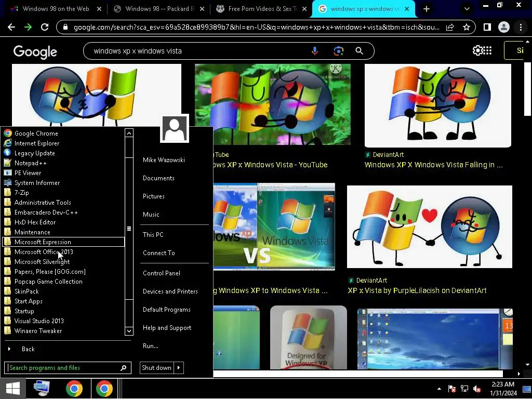Launch Internet Explorer from Start menu
This screenshot has width=532, height=399.
64,143
